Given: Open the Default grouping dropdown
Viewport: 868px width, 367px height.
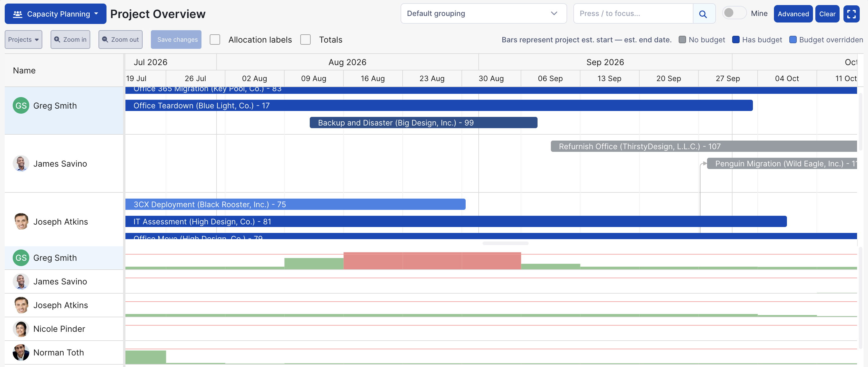Looking at the screenshot, I should (483, 14).
